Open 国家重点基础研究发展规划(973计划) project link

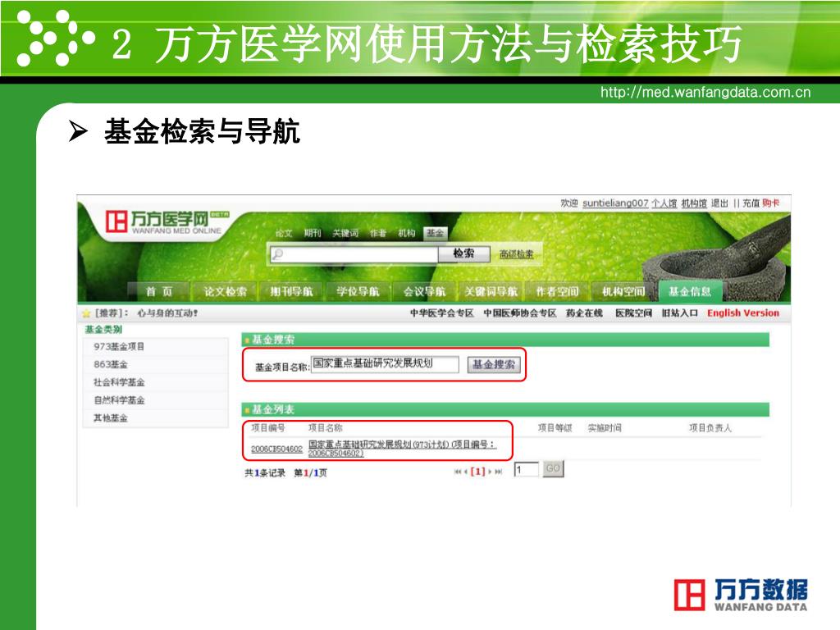click(403, 449)
